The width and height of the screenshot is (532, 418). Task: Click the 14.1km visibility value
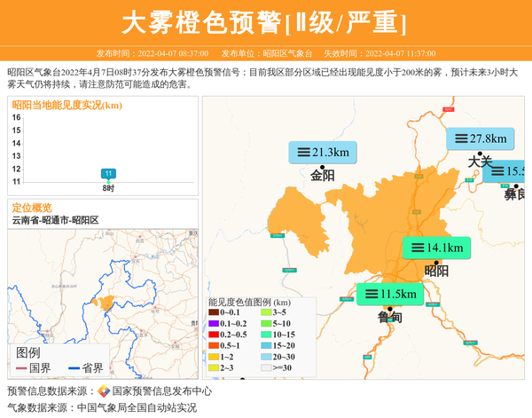pos(445,248)
